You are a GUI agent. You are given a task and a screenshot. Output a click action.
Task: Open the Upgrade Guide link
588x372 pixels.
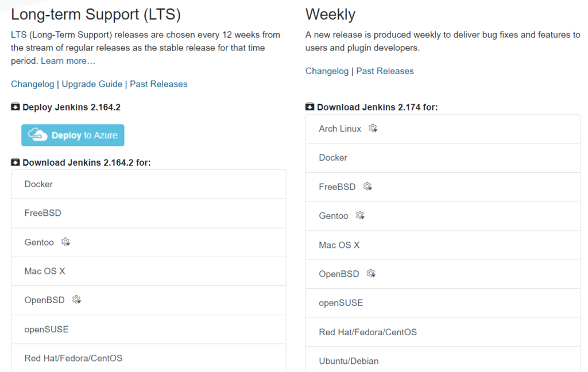click(92, 84)
